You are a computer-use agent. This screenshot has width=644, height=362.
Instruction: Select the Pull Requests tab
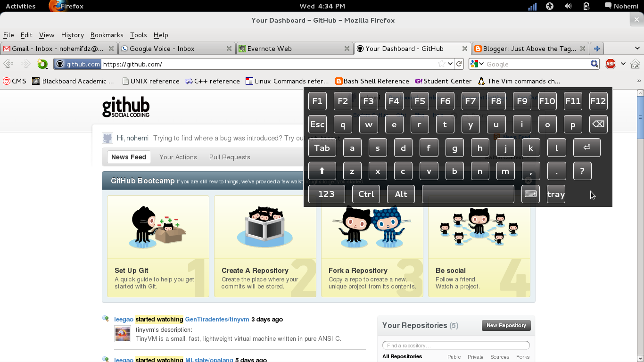[230, 157]
